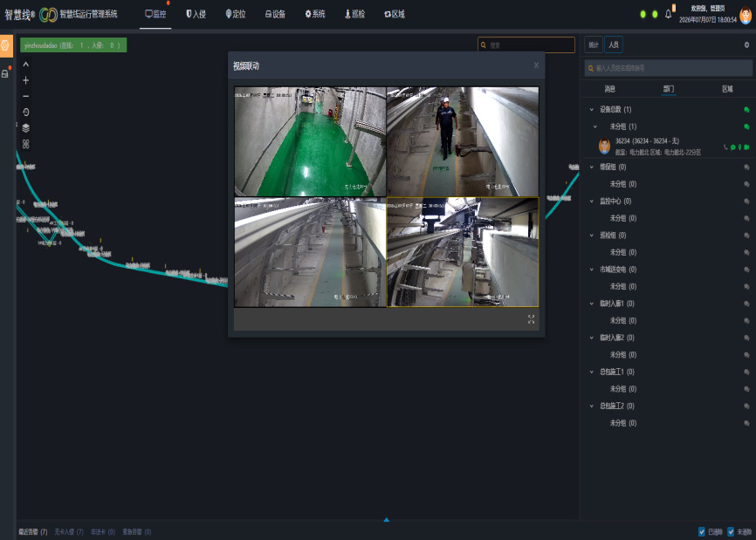This screenshot has height=540, width=756.
Task: Collapse the 巡检组 (0) group
Action: pos(592,236)
